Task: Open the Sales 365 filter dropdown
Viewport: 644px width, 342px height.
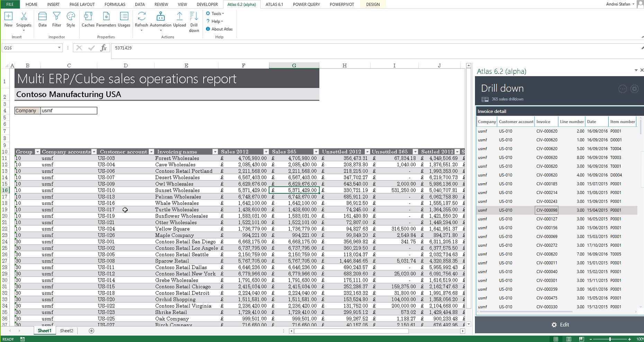Action: click(316, 152)
